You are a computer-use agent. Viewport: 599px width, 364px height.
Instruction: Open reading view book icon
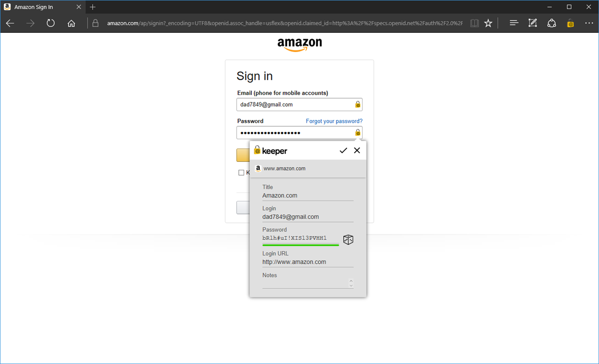(x=474, y=23)
